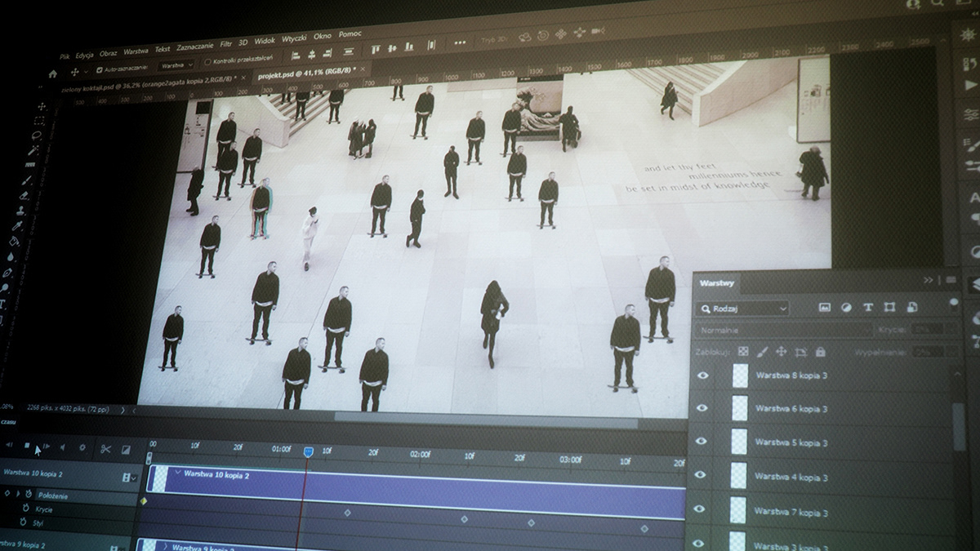Viewport: 980px width, 551px height.
Task: Collapse panels with double-arrow icon
Action: point(929,280)
